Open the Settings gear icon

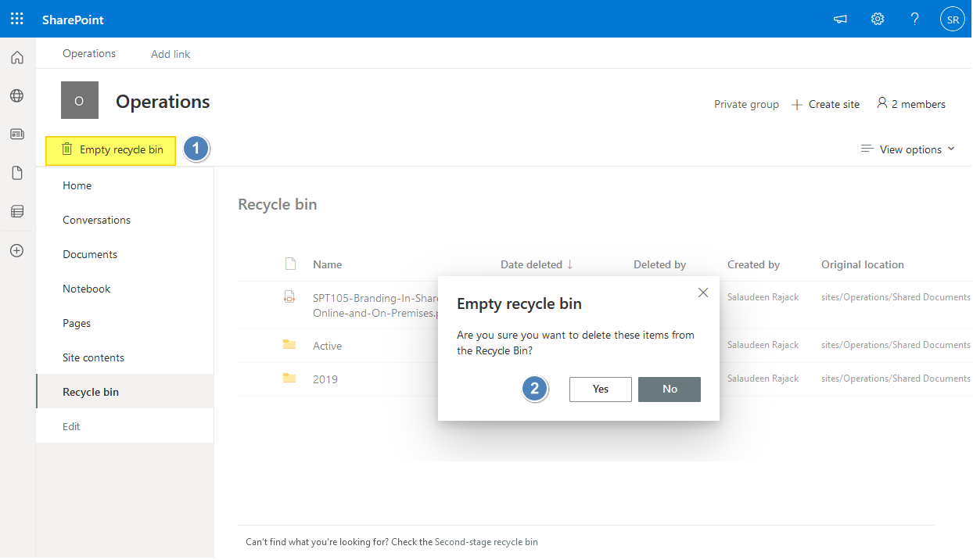(877, 18)
